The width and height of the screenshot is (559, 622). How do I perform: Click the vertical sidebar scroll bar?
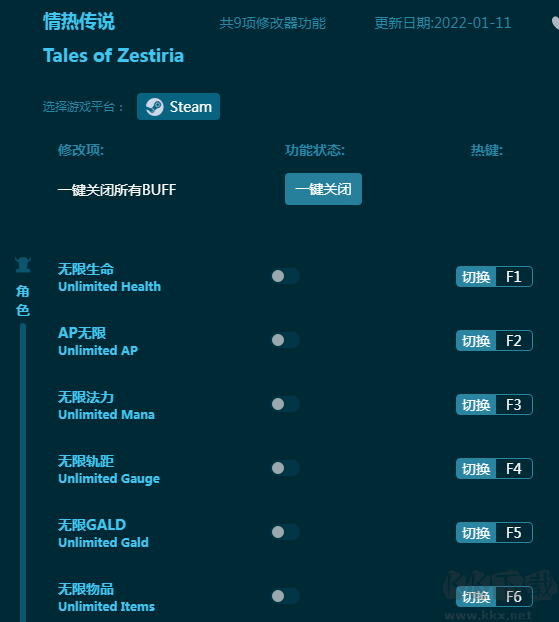point(23,472)
